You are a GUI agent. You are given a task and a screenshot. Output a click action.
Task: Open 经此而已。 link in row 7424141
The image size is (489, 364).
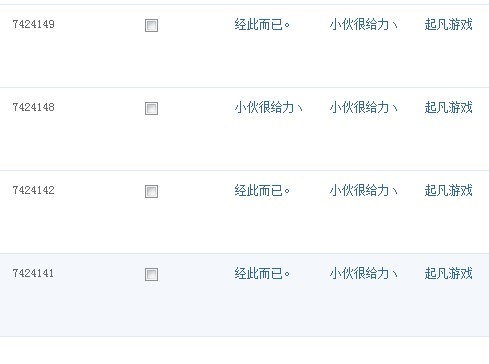pos(262,273)
